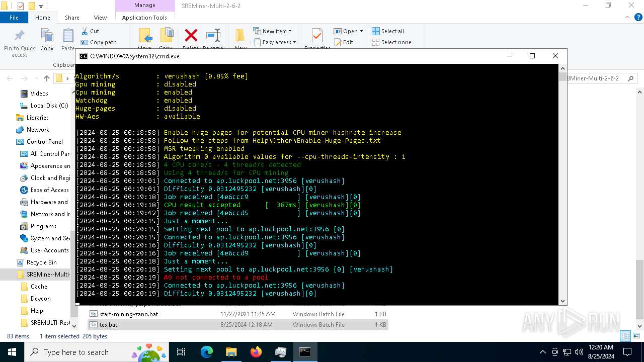Launch Microsoft Edge from taskbar
644x362 pixels.
[x=207, y=352]
